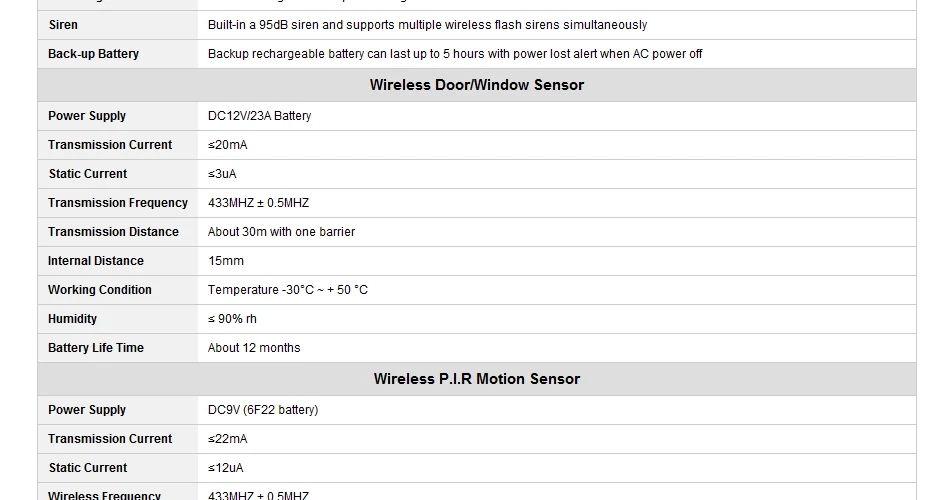Click the 15mm internal distance value
The width and height of the screenshot is (950, 500).
226,261
